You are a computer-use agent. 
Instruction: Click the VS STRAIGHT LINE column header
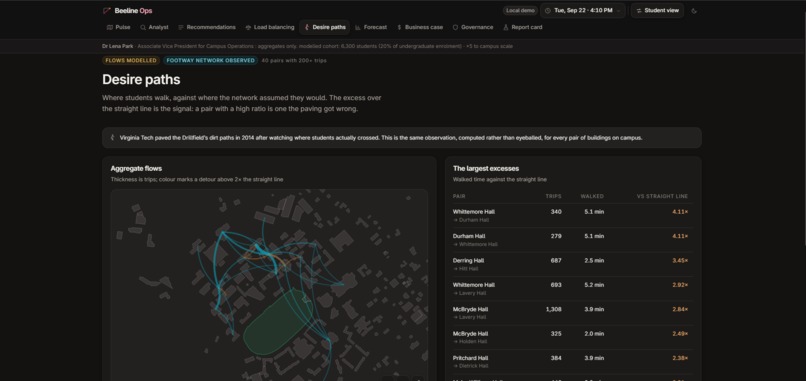tap(662, 196)
